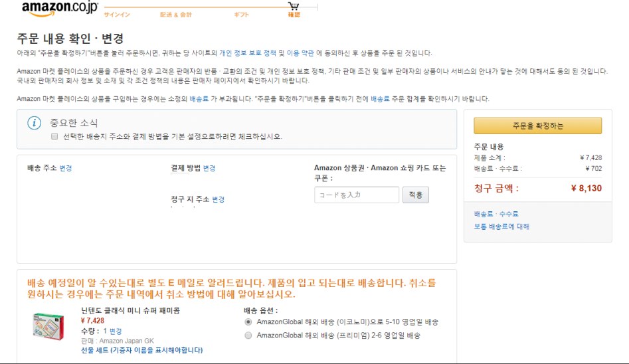Screen dimensions: 629x364
Task: Check the default address and payment checkbox
Action: click(54, 136)
